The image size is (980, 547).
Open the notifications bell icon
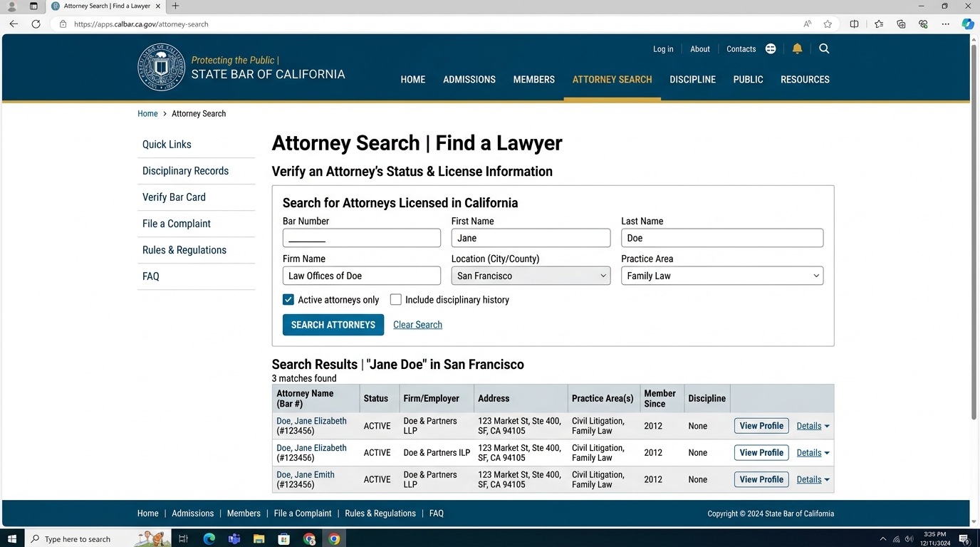coord(797,49)
